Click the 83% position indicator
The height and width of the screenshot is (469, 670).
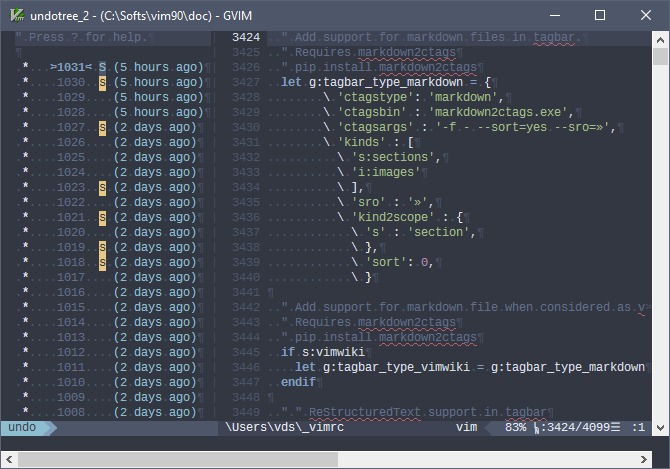tap(515, 427)
